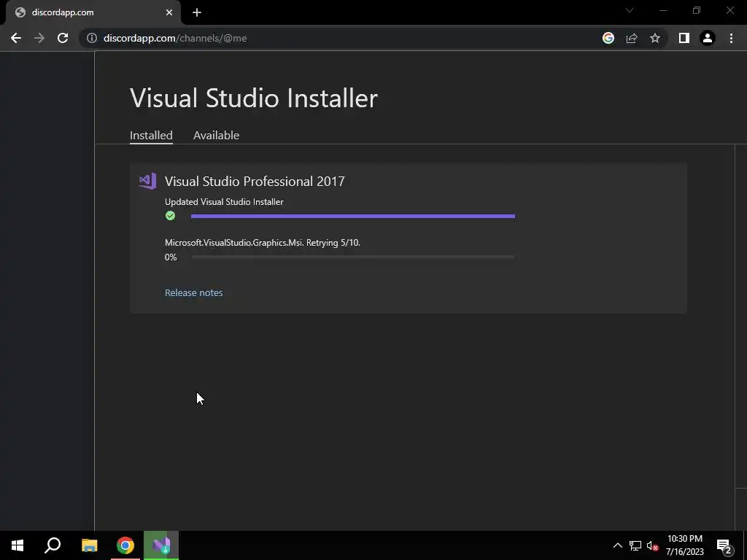
Task: Open the clock showing 10:30 PM
Action: coord(684,545)
